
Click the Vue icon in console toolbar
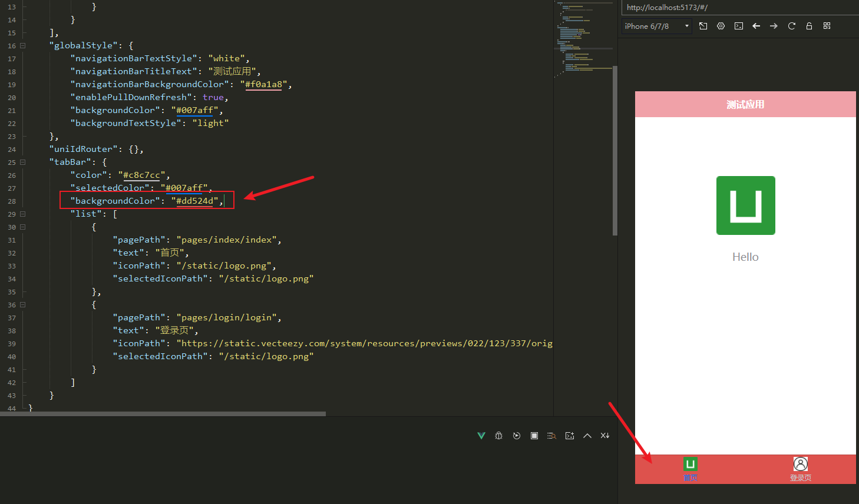coord(481,436)
